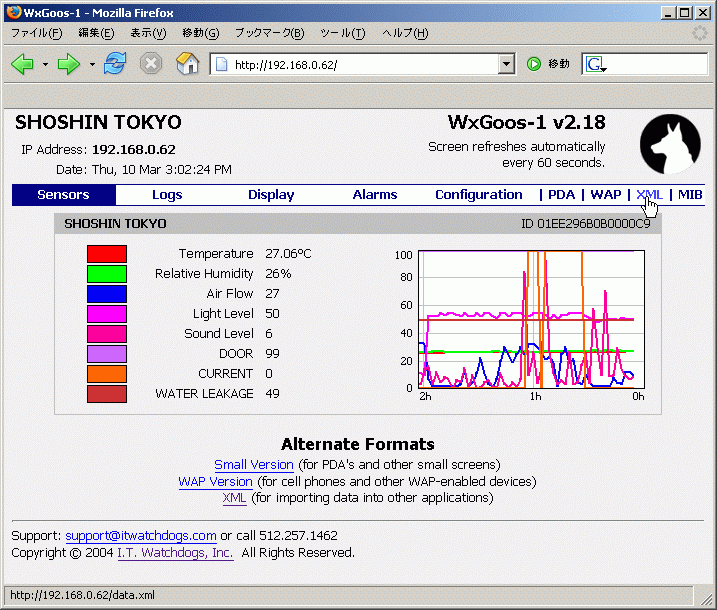
Task: Open the XML link under Alternate Formats
Action: [x=235, y=498]
